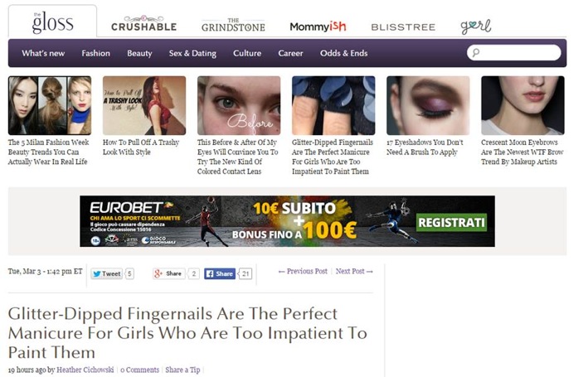Go to the Career section
Viewport: 588px width, 377px height.
click(290, 53)
